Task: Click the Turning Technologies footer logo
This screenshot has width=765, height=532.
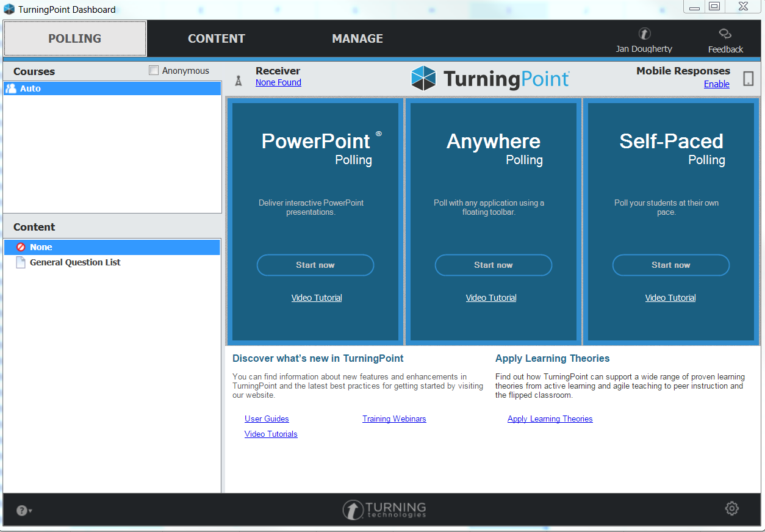Action: point(384,509)
